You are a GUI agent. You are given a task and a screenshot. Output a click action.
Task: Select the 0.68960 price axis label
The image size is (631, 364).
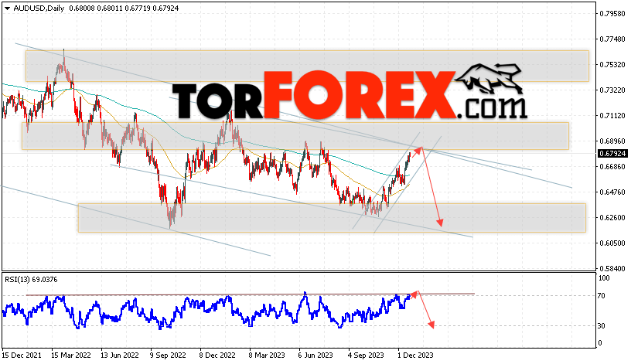tap(612, 141)
